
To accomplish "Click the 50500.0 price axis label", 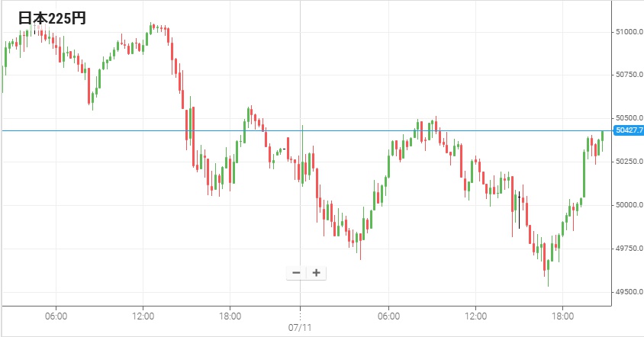I will click(x=629, y=118).
